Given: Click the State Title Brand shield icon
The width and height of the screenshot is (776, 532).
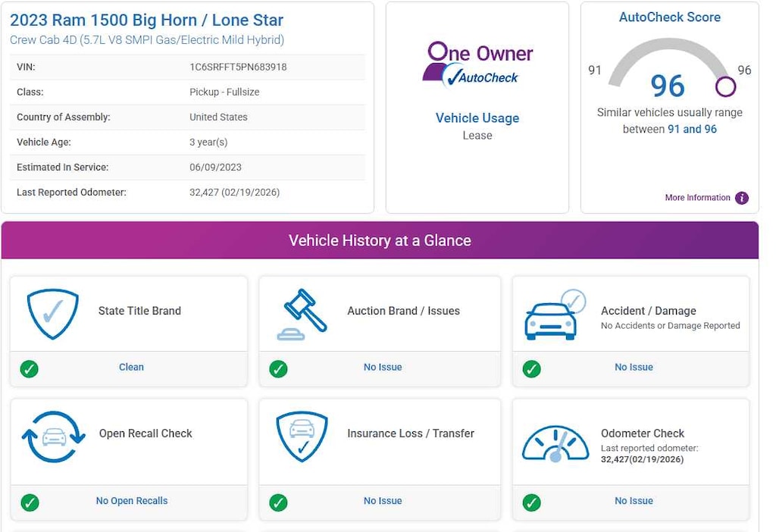Looking at the screenshot, I should point(53,313).
